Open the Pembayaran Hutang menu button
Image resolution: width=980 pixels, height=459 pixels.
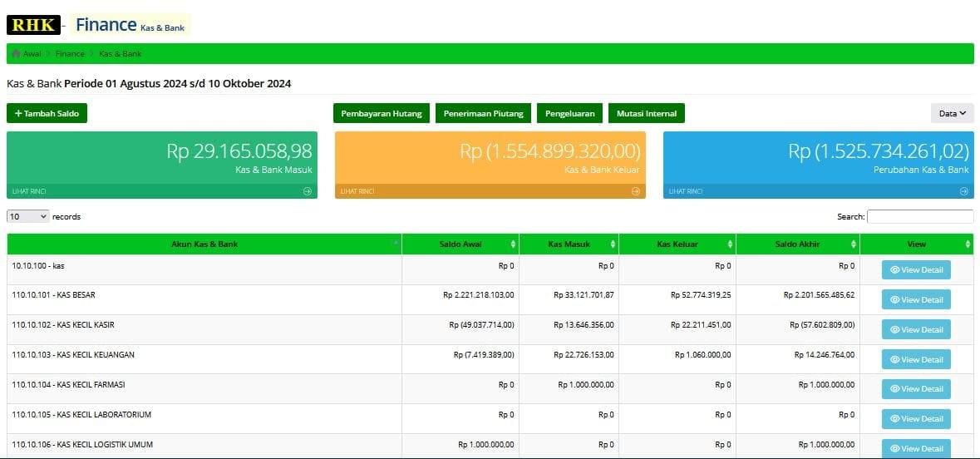pyautogui.click(x=382, y=113)
